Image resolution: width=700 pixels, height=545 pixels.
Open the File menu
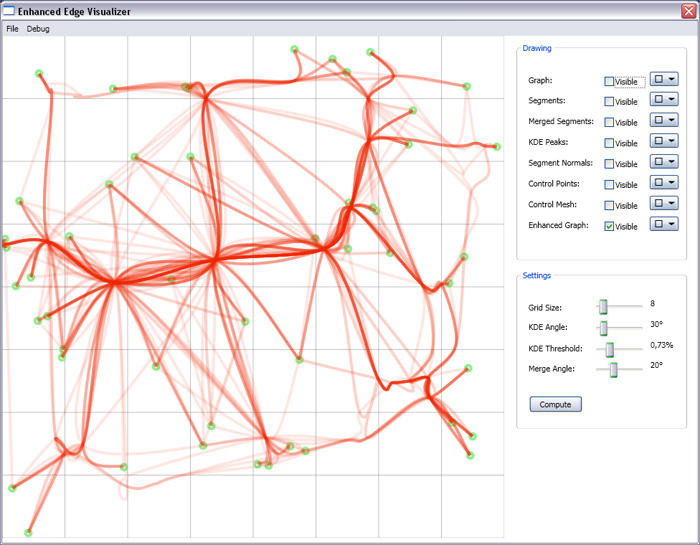click(x=12, y=29)
